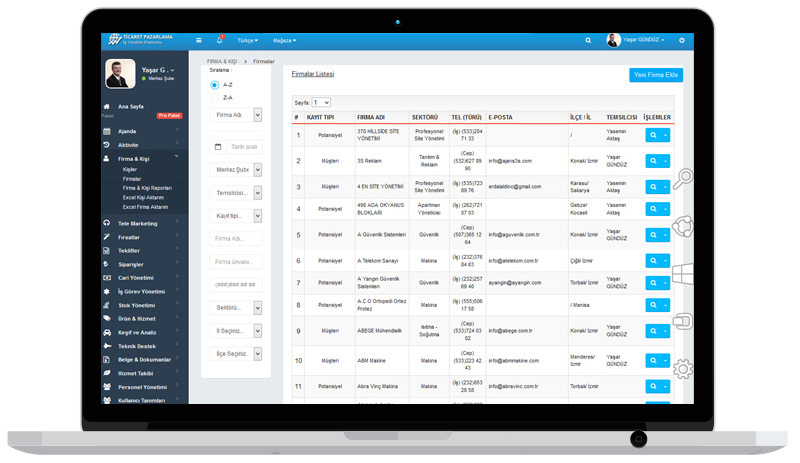800x463 pixels.
Task: Click the Keşif ve Analiz car icon
Action: pos(107,332)
